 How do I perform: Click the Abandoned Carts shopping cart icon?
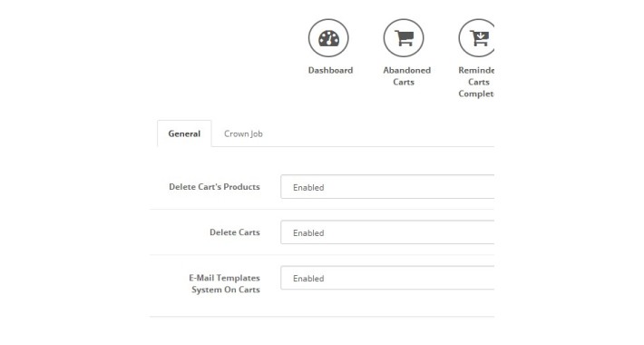(x=405, y=38)
